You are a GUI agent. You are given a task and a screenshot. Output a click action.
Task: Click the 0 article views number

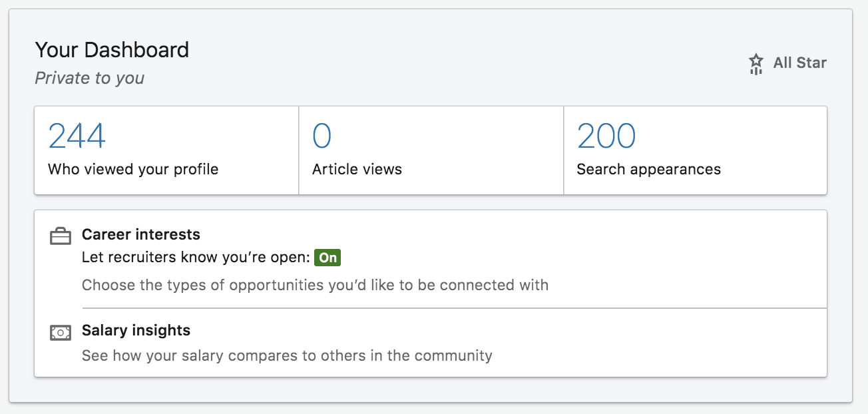[322, 136]
